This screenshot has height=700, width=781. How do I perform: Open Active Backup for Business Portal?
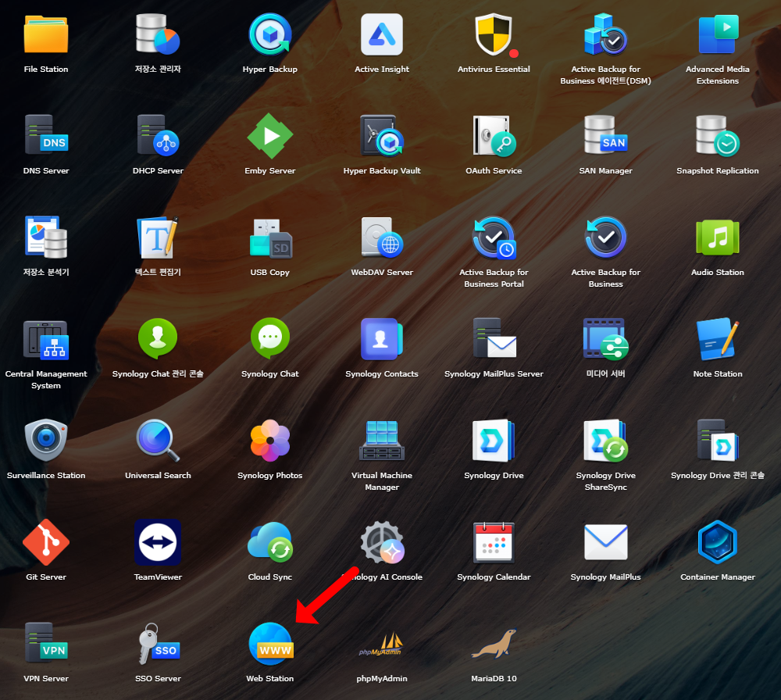(494, 237)
